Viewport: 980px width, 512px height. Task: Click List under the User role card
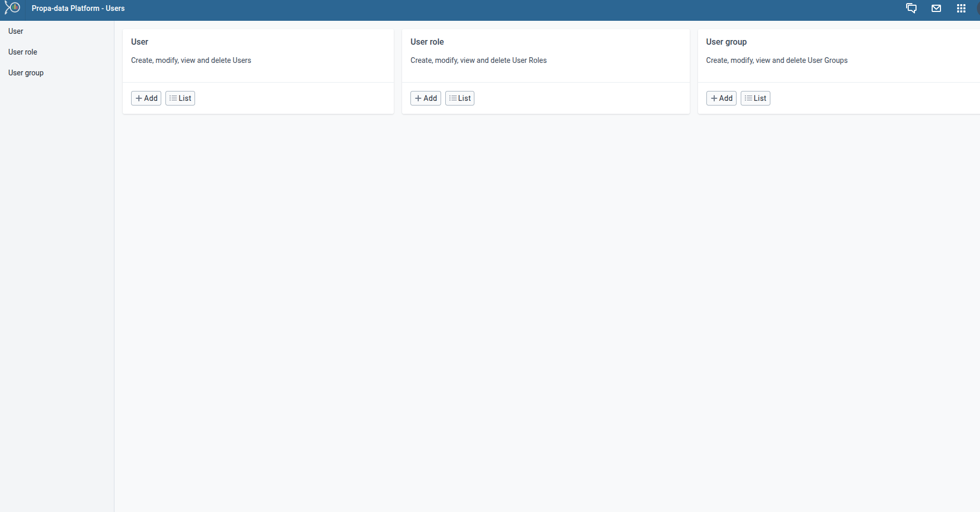(460, 98)
